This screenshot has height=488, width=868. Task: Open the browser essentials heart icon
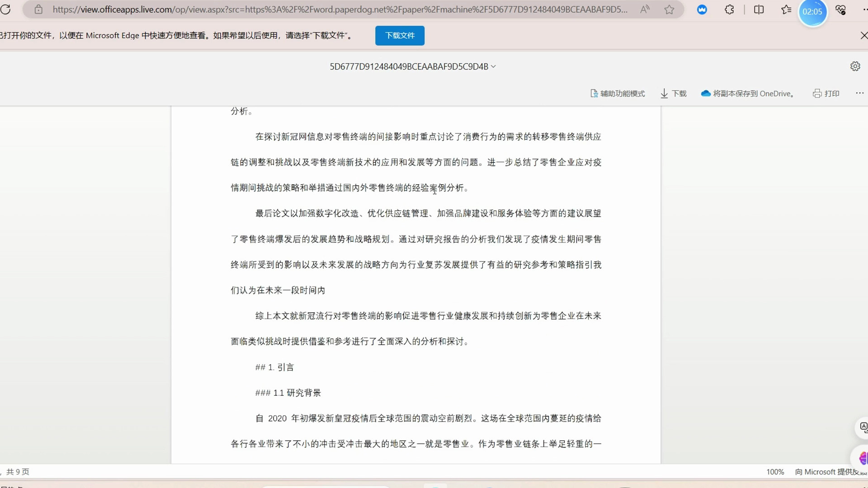pyautogui.click(x=841, y=9)
